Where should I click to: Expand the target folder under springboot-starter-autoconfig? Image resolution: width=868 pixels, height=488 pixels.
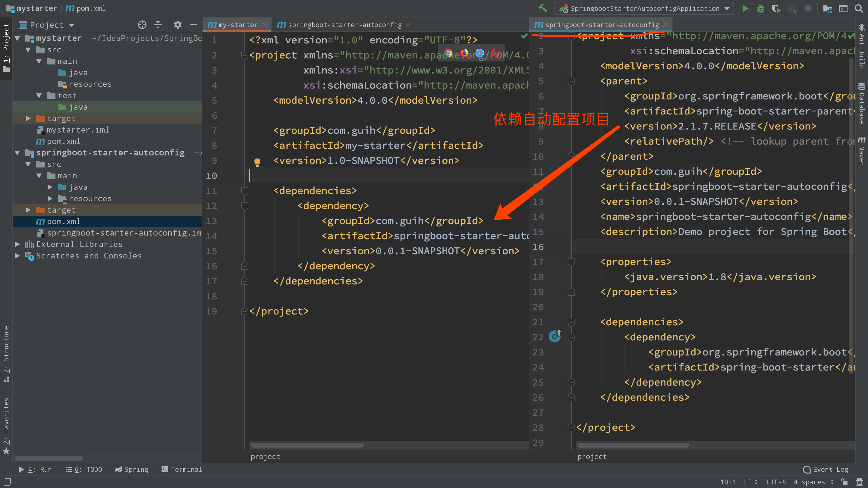click(28, 210)
